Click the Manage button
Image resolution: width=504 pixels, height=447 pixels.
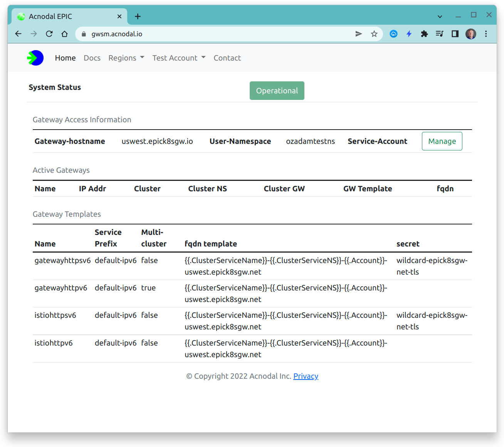pos(442,141)
